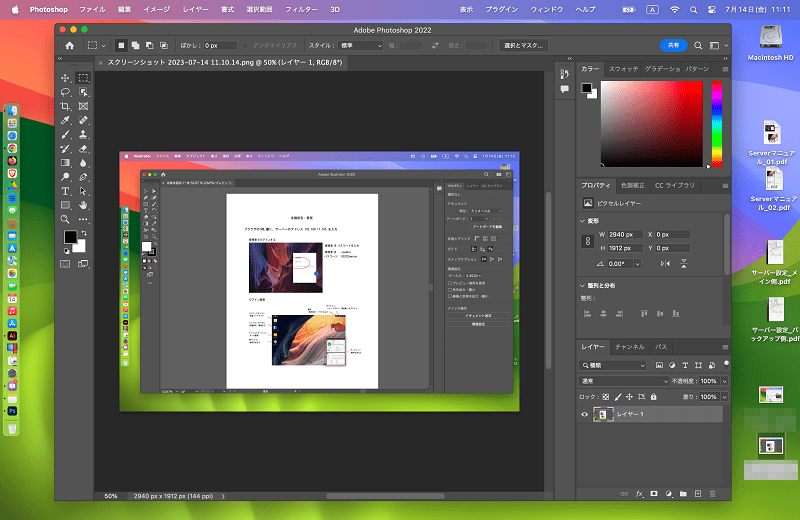Hide レイヤー 1 with eye icon
This screenshot has height=520, width=800.
tap(585, 414)
